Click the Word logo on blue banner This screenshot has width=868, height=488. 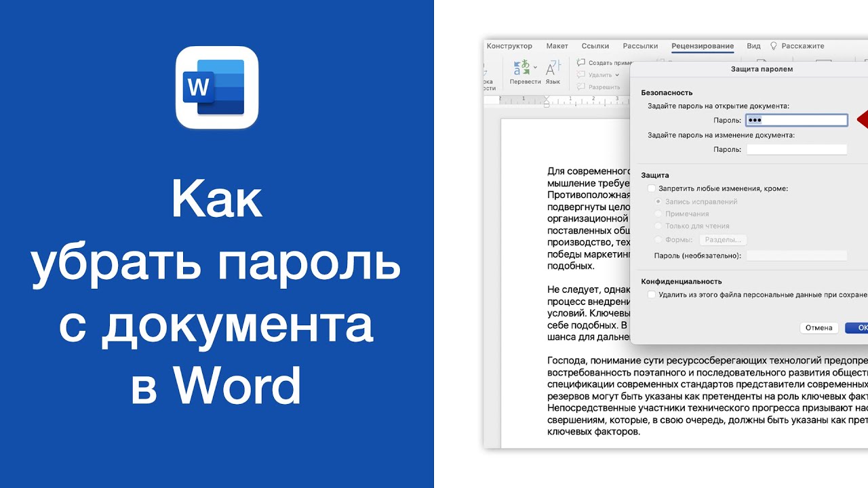[x=217, y=87]
